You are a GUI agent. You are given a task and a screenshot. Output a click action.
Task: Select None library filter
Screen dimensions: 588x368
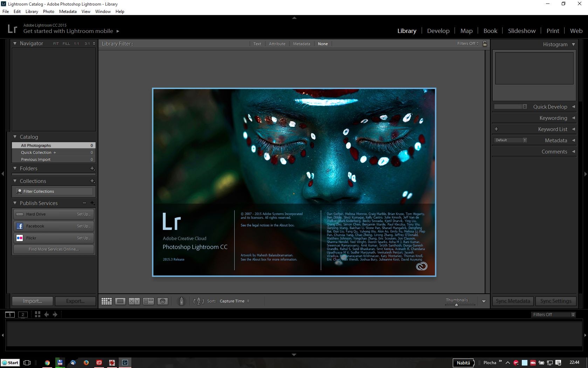click(323, 44)
